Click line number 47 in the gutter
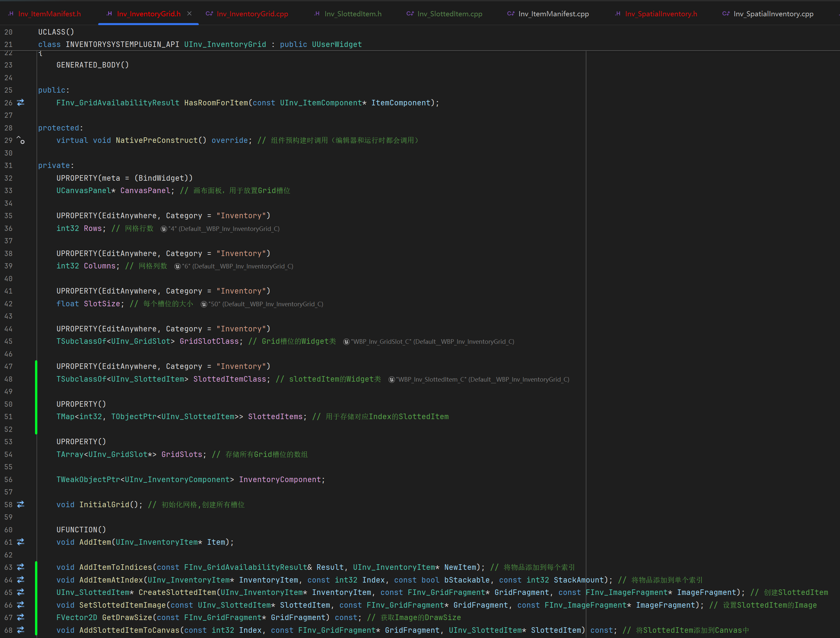 coord(8,366)
